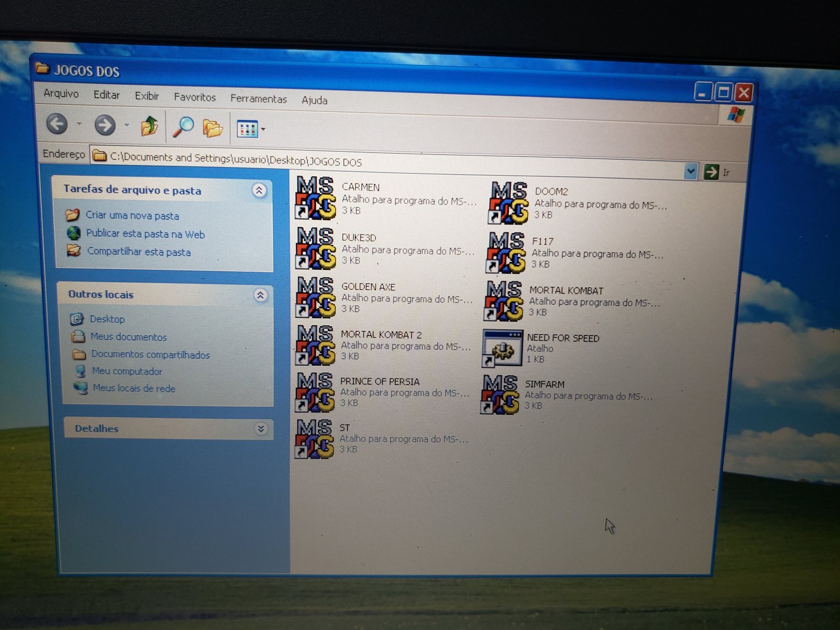This screenshot has height=630, width=840.
Task: Open the Search magnifier tool
Action: click(x=183, y=127)
